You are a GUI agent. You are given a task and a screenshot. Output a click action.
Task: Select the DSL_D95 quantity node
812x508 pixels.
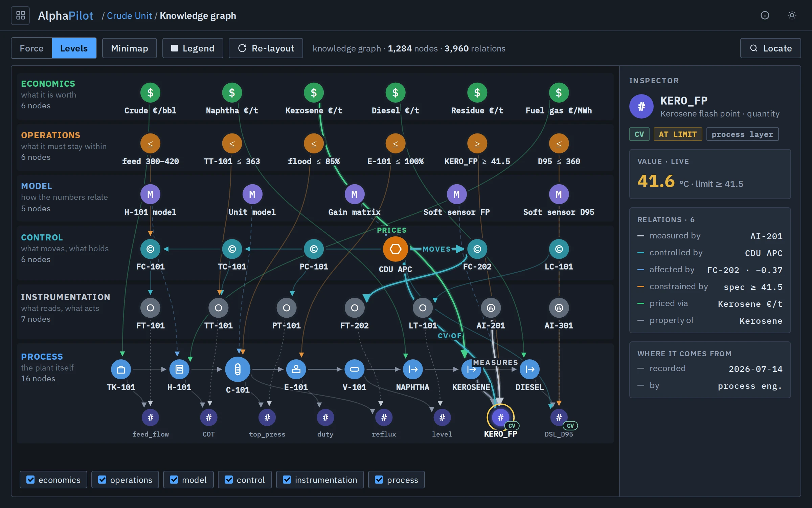[x=559, y=418]
